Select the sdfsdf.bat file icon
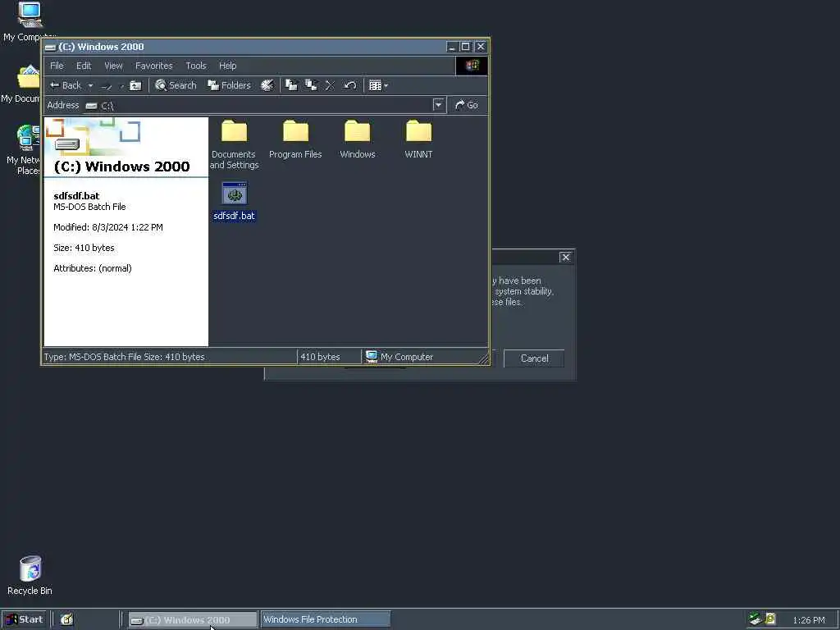This screenshot has height=630, width=840. click(x=235, y=193)
